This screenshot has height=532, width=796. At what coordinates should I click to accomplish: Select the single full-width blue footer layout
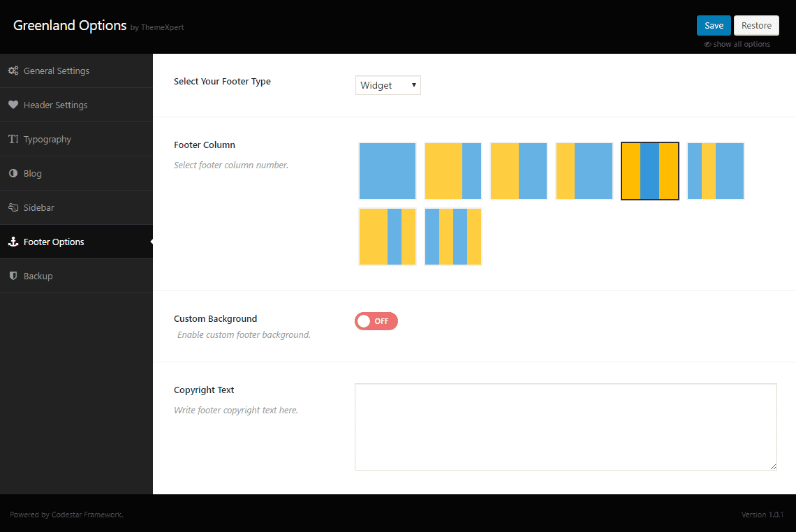388,171
